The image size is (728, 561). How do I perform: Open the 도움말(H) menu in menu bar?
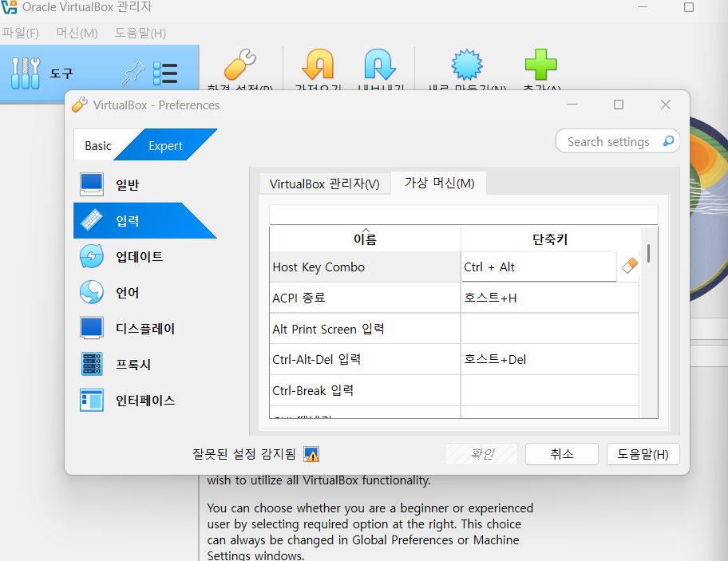(140, 33)
